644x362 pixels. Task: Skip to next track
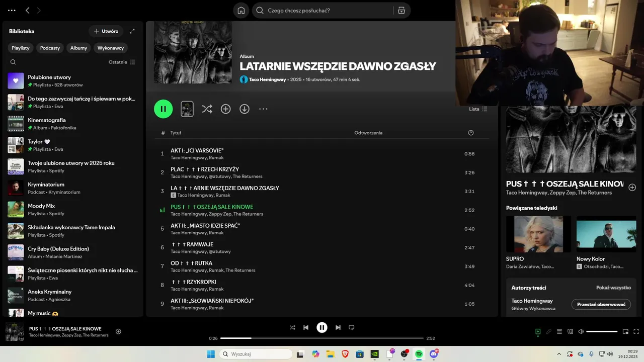click(338, 327)
